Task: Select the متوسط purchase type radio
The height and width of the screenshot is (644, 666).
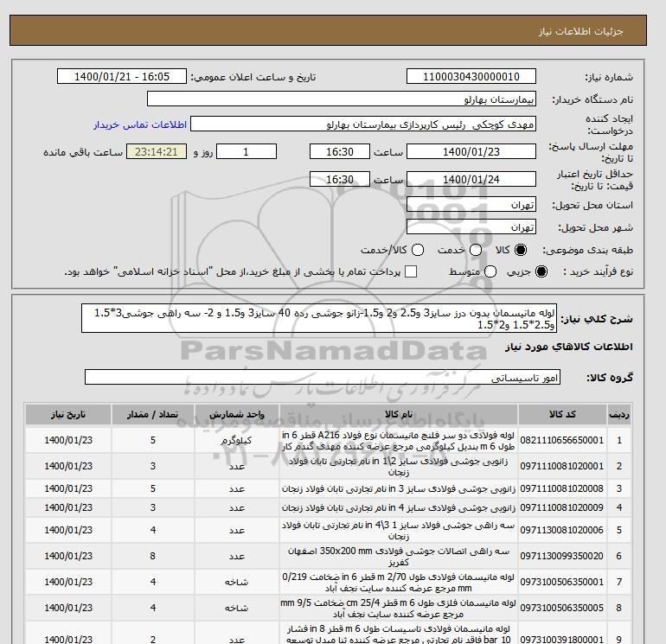Action: pos(490,271)
